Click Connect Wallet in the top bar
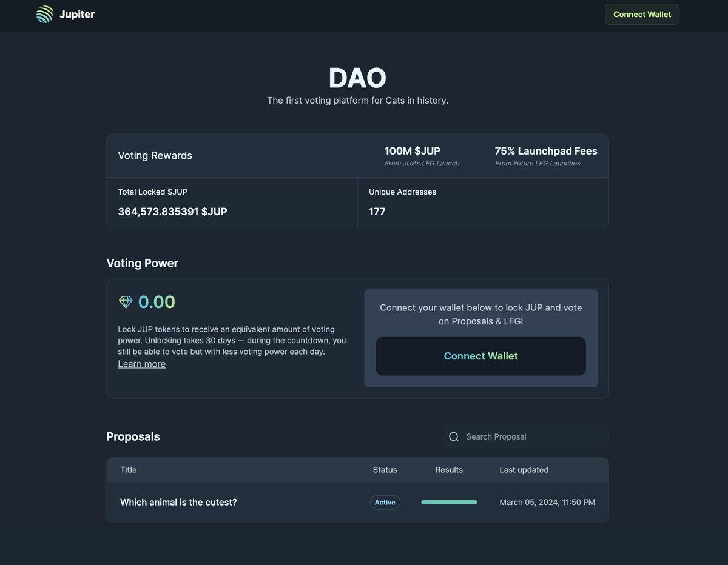 (642, 15)
